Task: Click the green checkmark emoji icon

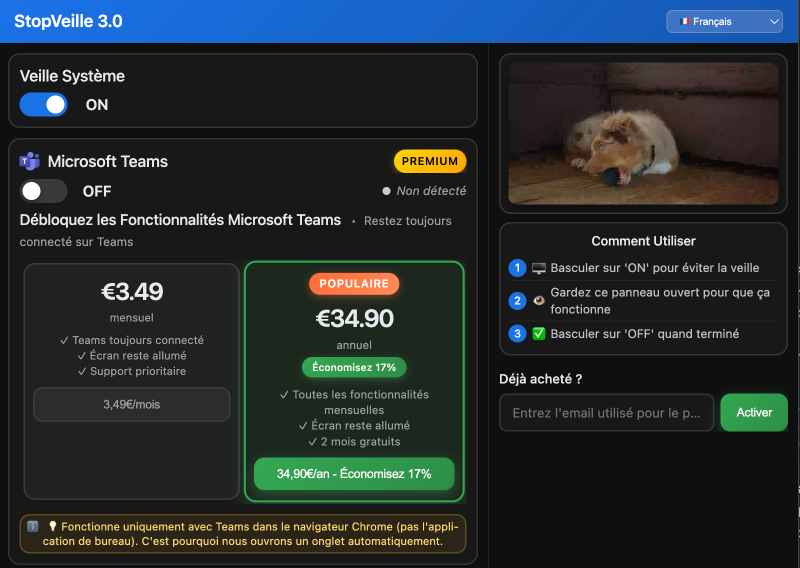Action: click(539, 334)
